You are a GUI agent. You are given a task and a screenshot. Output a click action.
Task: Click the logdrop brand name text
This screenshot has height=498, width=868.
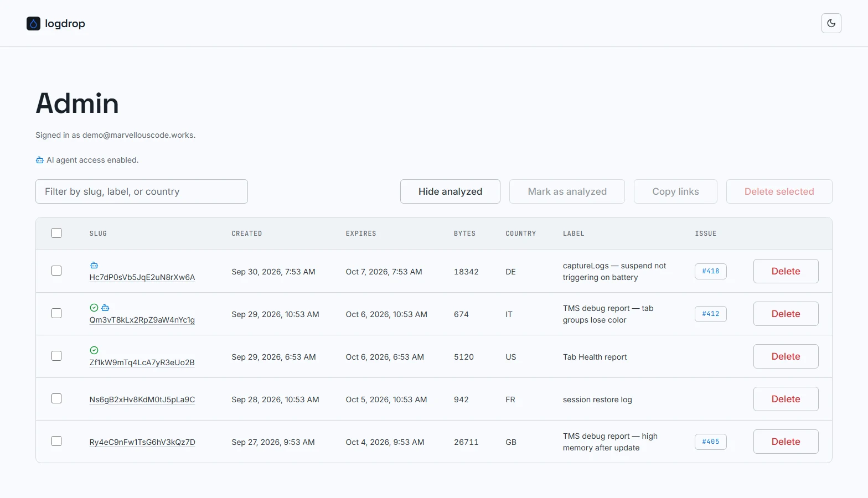click(65, 23)
